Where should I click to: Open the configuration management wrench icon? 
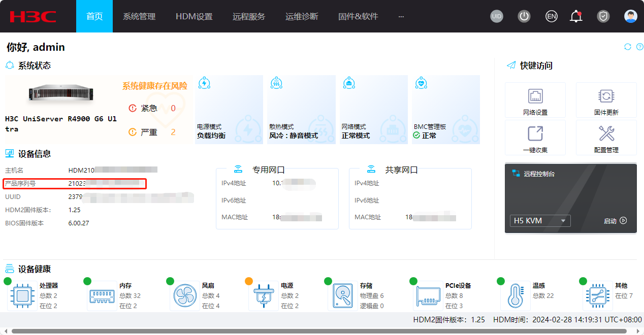click(x=606, y=133)
